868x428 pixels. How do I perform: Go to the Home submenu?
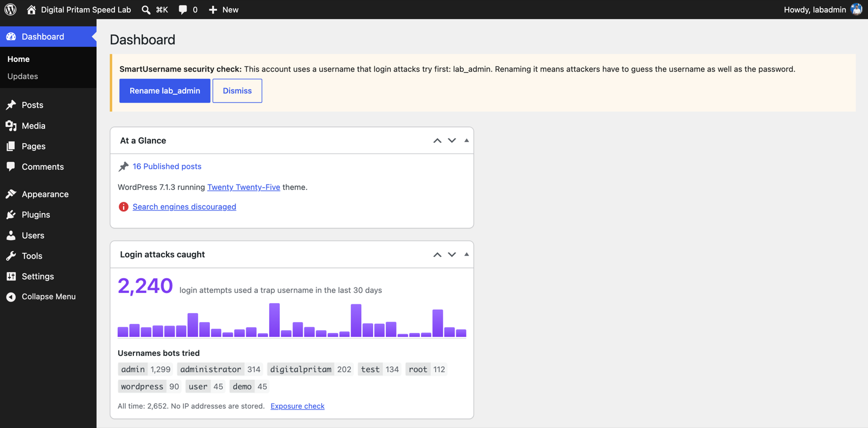(18, 59)
